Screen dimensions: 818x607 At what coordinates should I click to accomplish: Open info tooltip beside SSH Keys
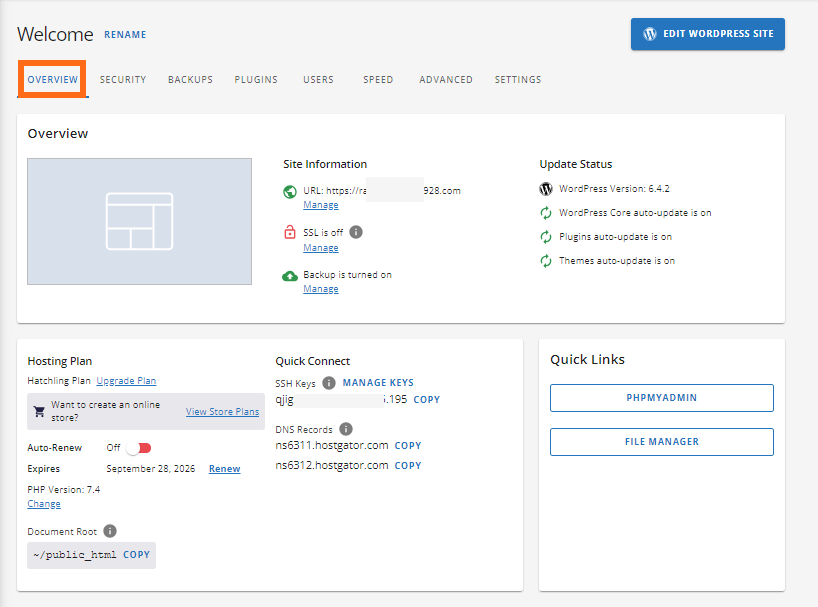[x=329, y=381]
